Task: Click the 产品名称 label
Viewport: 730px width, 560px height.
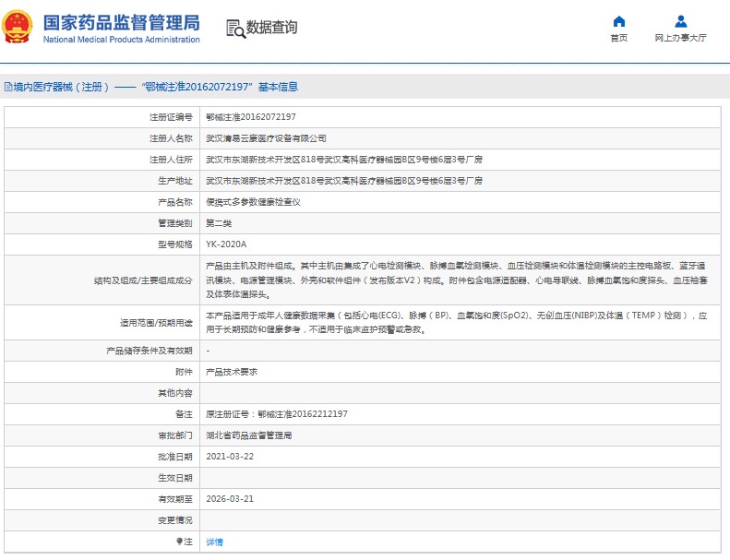Action: (x=175, y=202)
